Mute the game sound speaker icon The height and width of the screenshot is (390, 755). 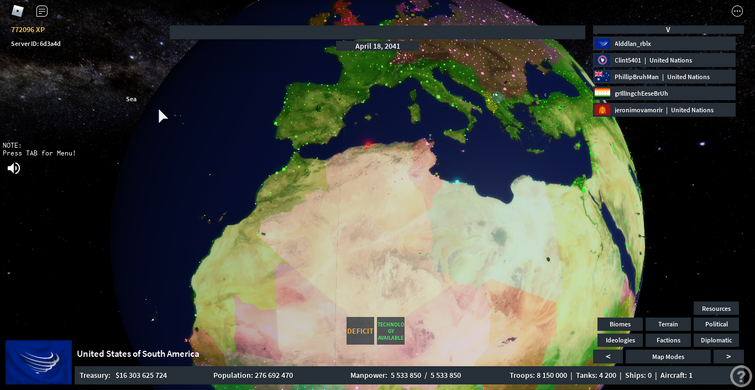pos(13,168)
